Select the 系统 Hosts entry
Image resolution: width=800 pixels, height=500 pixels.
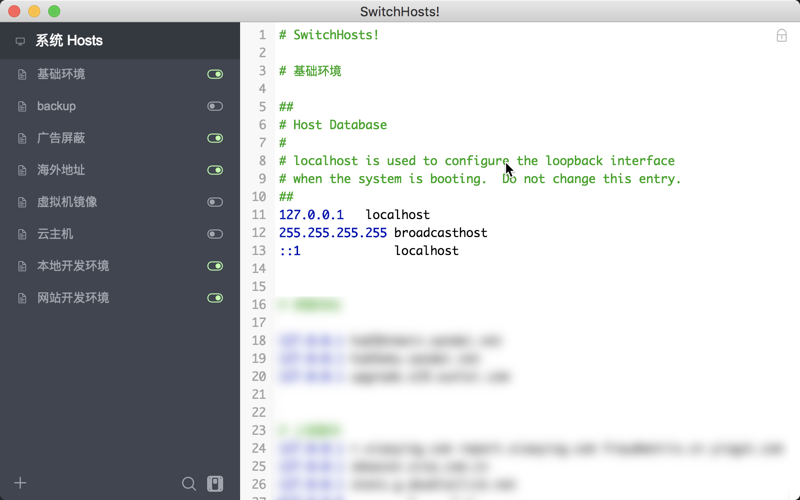tap(120, 41)
